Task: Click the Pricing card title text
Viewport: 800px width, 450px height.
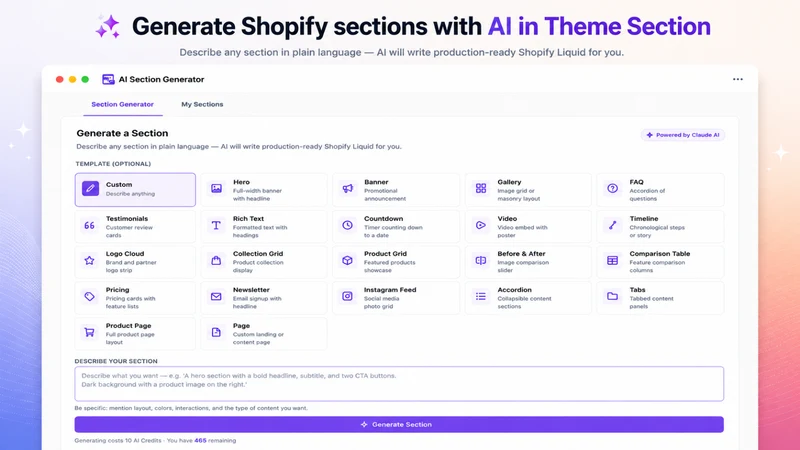Action: click(117, 290)
